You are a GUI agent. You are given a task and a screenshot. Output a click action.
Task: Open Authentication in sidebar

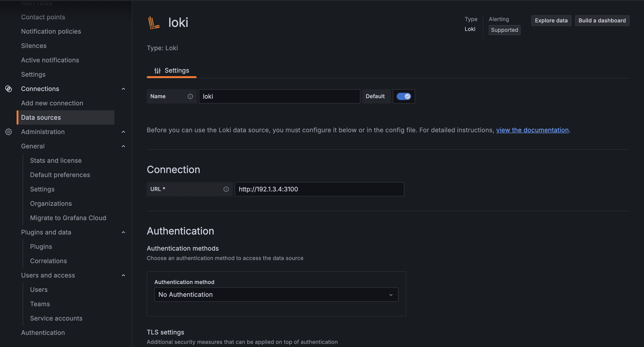pyautogui.click(x=43, y=332)
